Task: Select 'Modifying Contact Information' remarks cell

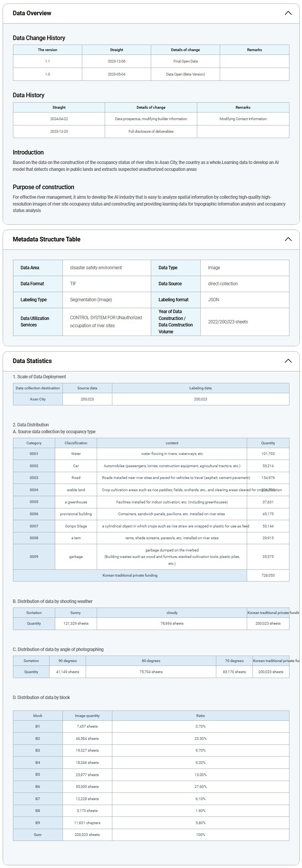Action: pyautogui.click(x=243, y=119)
